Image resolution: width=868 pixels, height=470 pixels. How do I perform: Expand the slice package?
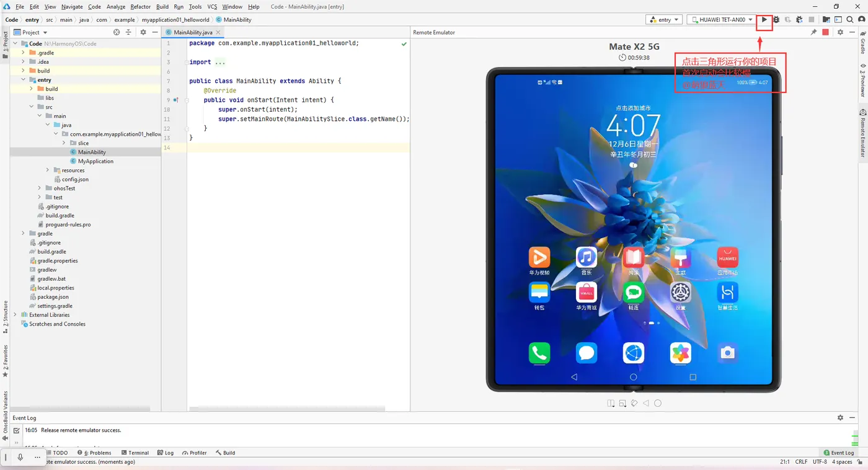64,143
